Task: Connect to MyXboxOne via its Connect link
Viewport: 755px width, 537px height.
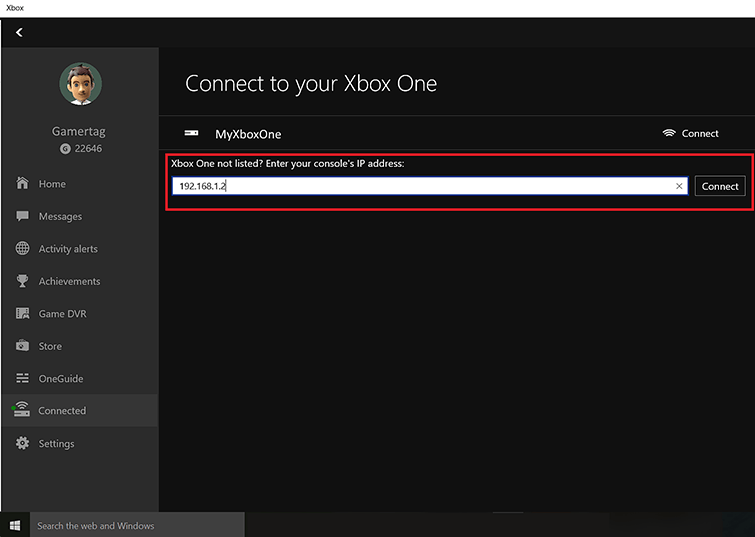Action: click(700, 133)
